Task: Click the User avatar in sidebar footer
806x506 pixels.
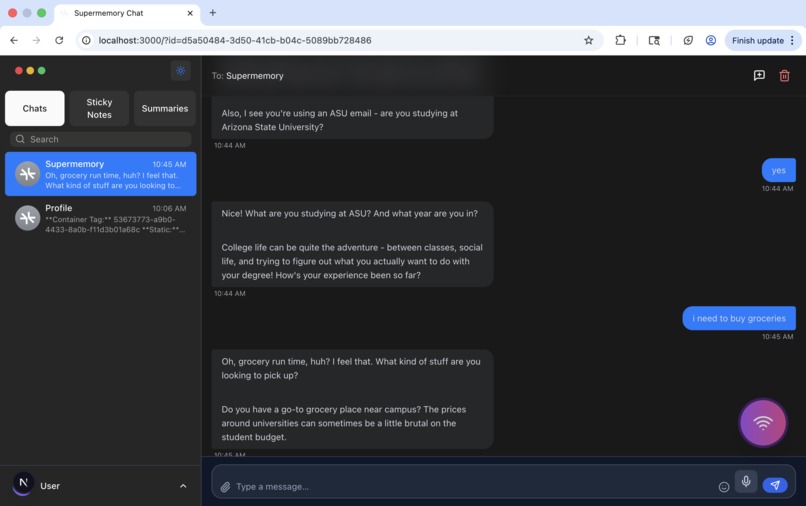Action: (x=23, y=483)
